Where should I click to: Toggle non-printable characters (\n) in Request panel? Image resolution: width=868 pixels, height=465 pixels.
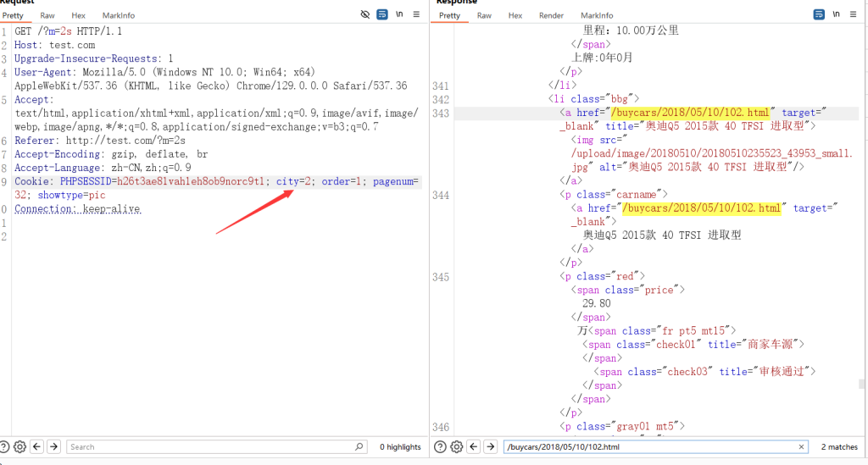click(x=399, y=14)
